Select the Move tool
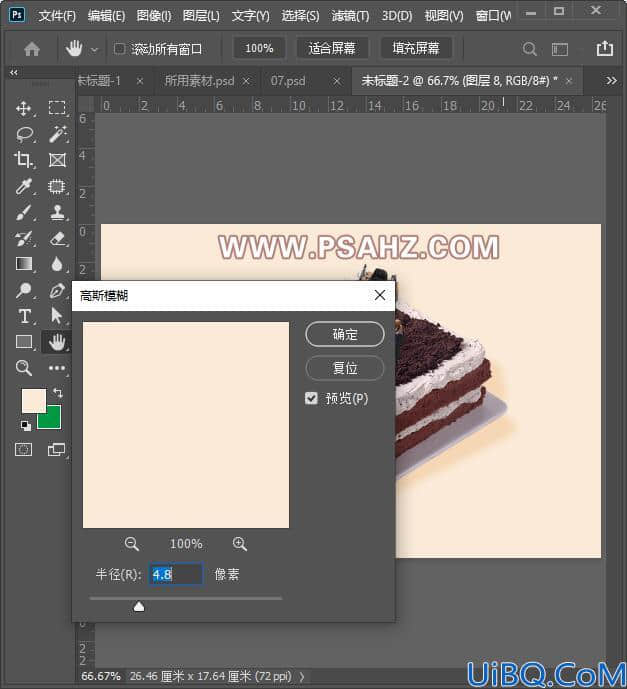627x689 pixels. click(23, 108)
